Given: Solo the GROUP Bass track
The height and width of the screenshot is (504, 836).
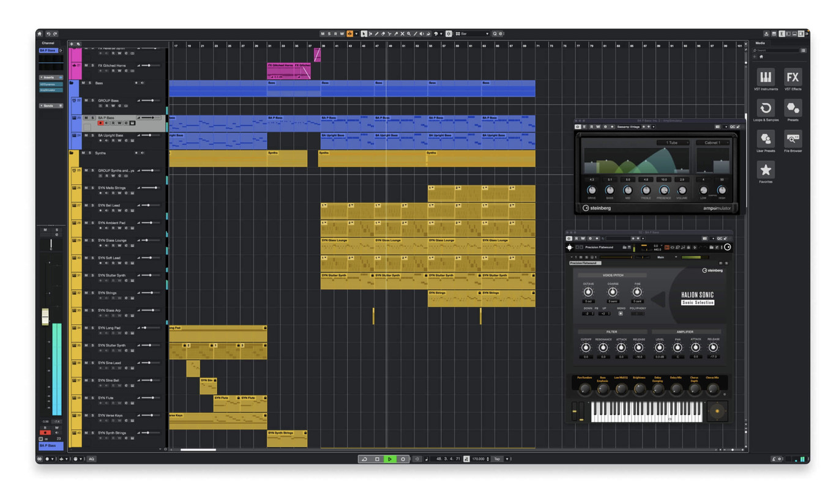Looking at the screenshot, I should tap(92, 100).
